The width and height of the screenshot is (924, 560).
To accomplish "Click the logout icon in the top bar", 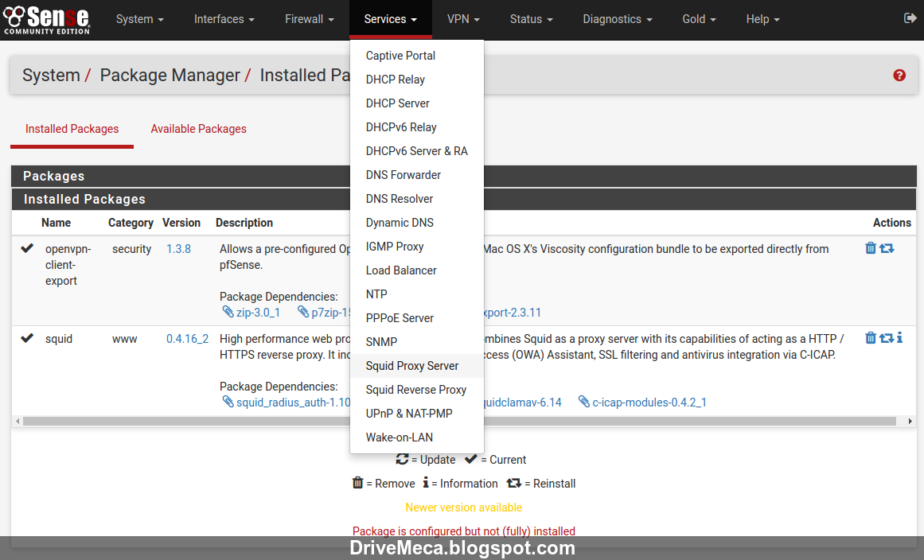I will pyautogui.click(x=910, y=18).
